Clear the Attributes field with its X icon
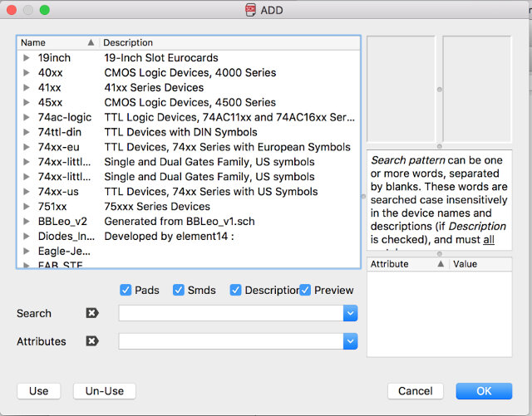The width and height of the screenshot is (532, 416). [x=92, y=341]
